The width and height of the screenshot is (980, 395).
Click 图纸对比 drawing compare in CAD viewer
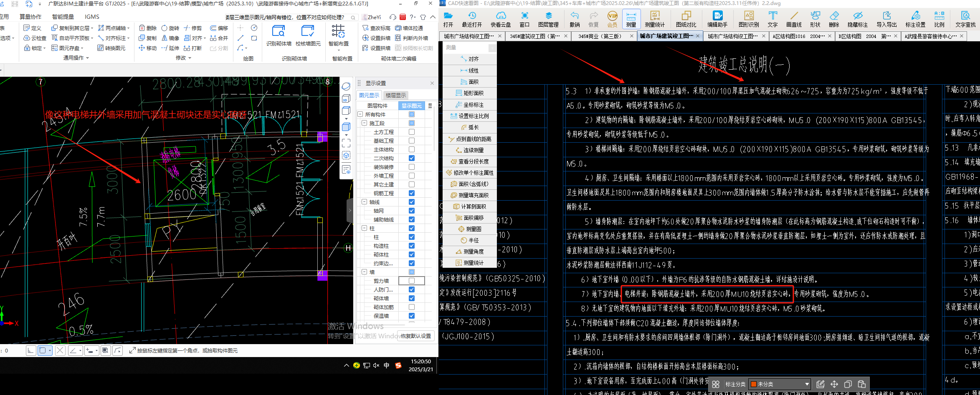pos(686,19)
